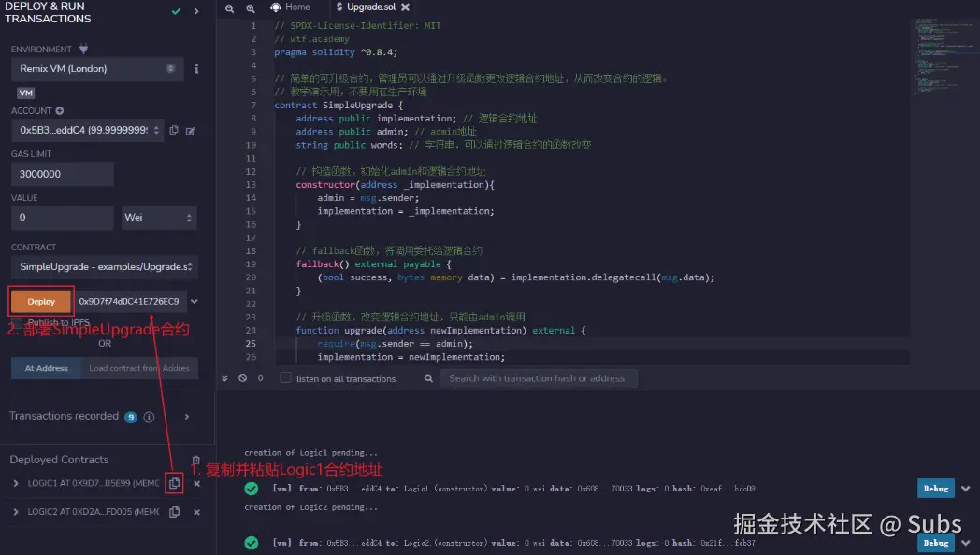Click the pending transactions counter 0
Image resolution: width=980 pixels, height=555 pixels.
tap(261, 377)
